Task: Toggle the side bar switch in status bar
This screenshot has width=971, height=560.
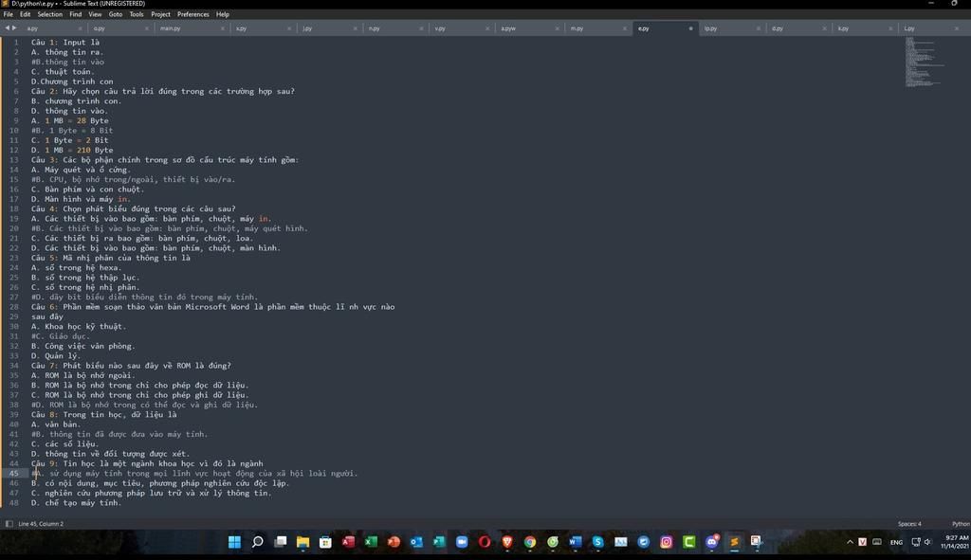Action: [9, 523]
